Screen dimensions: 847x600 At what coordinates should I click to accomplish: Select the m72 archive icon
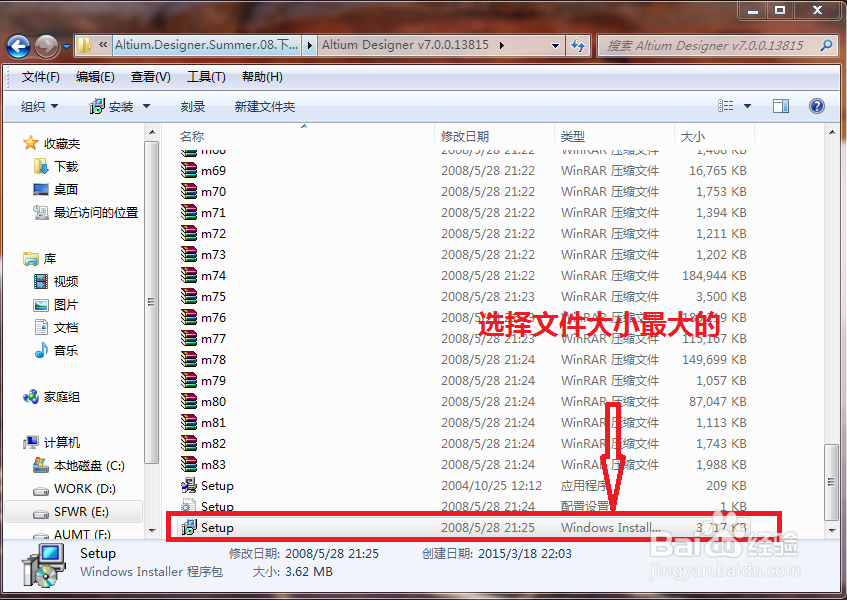click(189, 234)
